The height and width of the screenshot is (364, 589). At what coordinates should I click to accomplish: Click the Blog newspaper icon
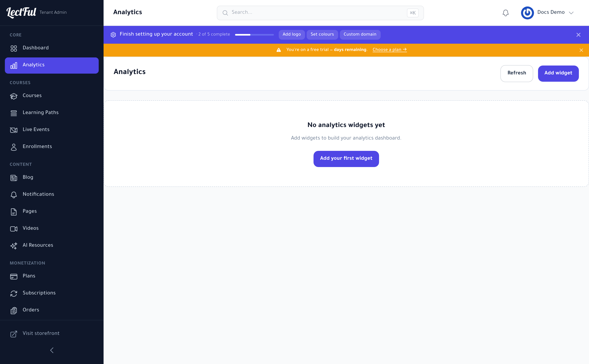(14, 178)
